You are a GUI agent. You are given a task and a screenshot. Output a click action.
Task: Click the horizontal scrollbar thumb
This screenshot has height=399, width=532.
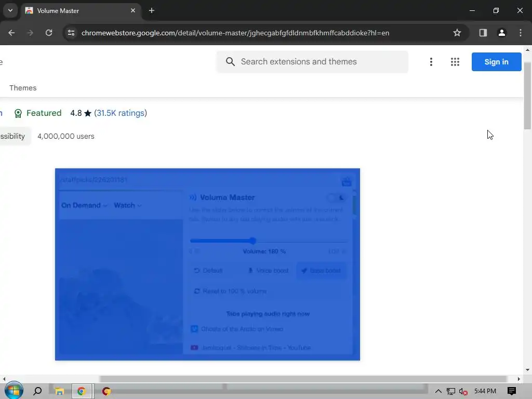point(303,379)
